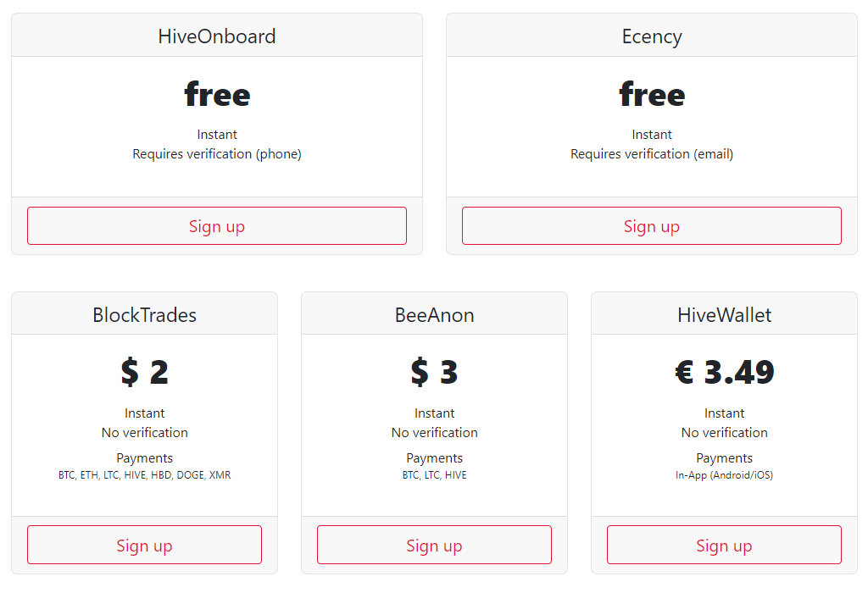Select the HiveOnboard card header
This screenshot has width=868, height=593.
(x=217, y=36)
